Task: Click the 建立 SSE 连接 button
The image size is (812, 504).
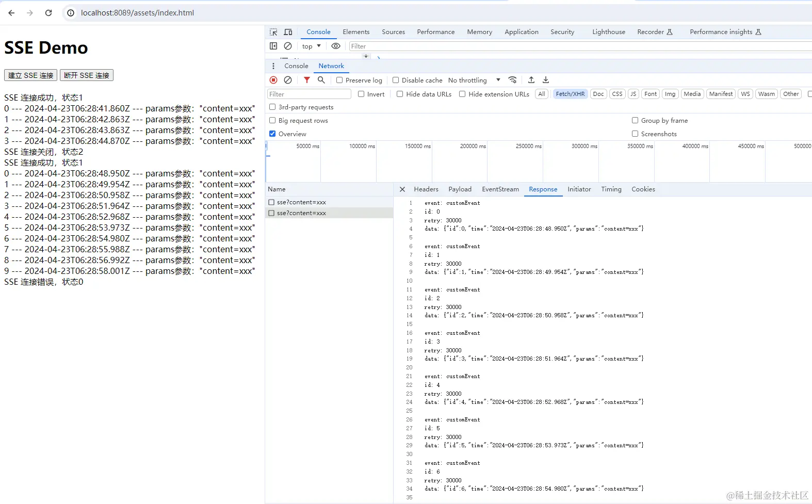Action: coord(31,75)
